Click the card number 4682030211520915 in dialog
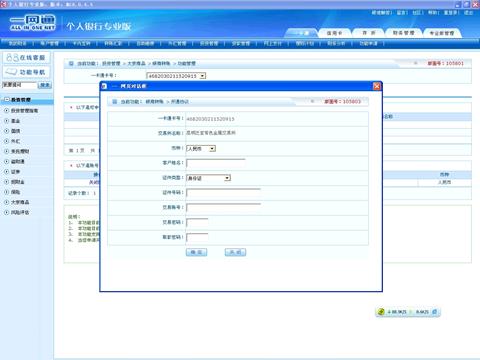Image resolution: width=480 pixels, height=360 pixels. pyautogui.click(x=210, y=119)
